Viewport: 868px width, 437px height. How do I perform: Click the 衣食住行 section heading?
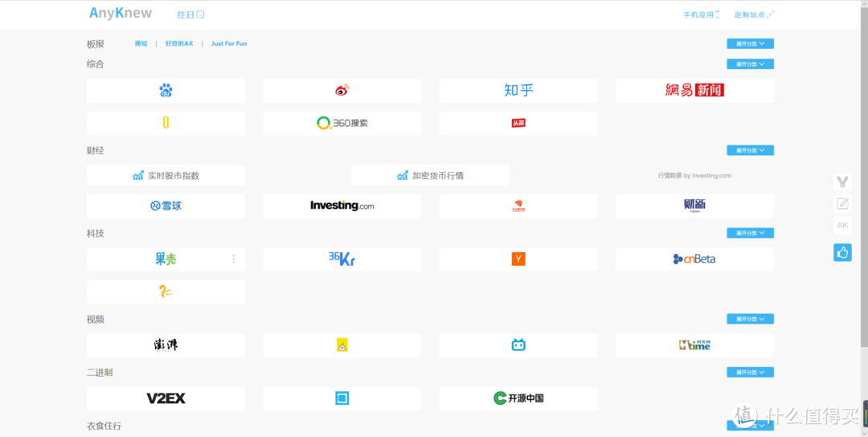click(104, 426)
